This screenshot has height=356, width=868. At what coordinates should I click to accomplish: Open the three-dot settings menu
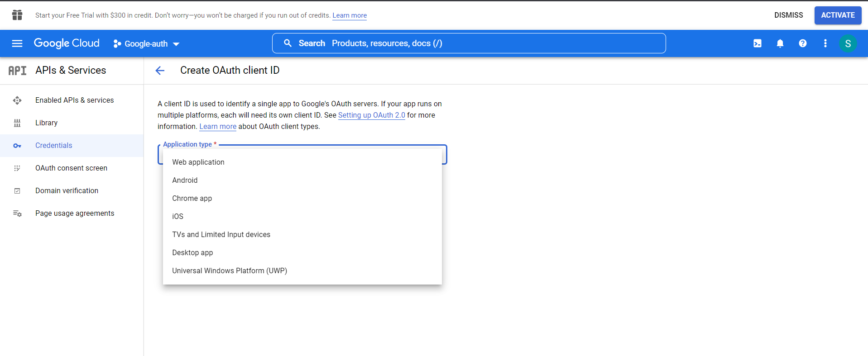(825, 43)
